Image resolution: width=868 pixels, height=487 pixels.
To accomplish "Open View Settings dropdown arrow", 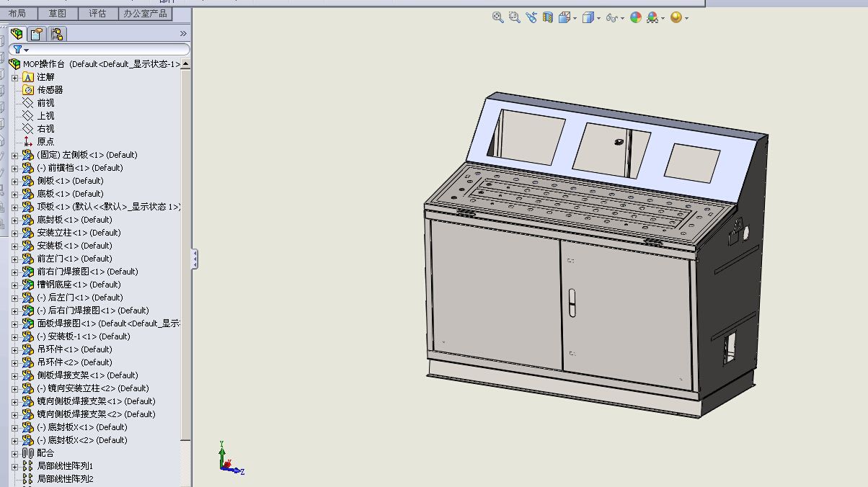I will click(686, 19).
